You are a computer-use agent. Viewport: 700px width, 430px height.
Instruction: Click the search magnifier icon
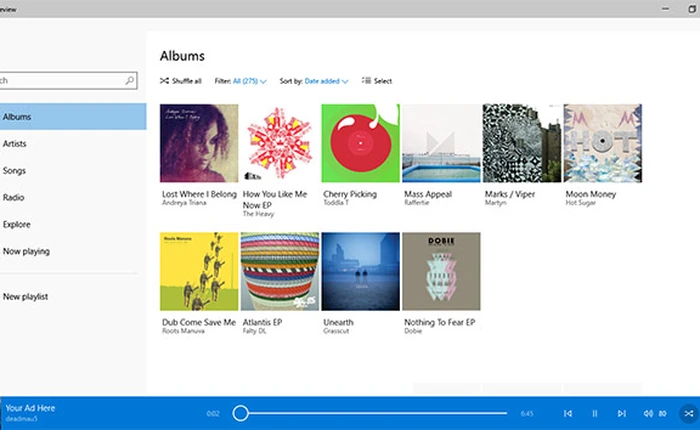point(129,80)
